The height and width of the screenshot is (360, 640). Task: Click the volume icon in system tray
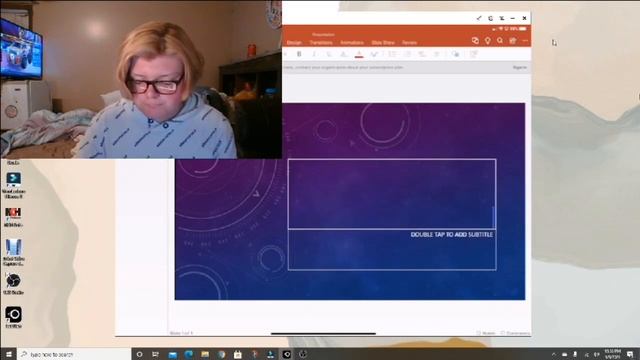point(597,354)
